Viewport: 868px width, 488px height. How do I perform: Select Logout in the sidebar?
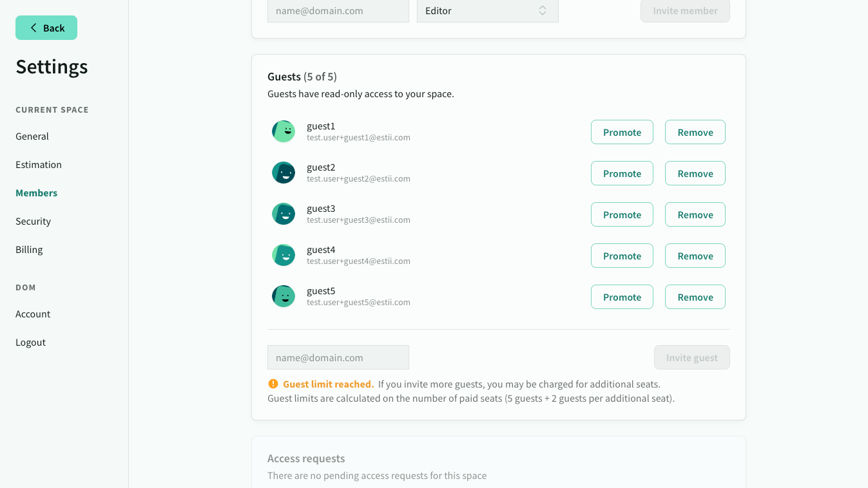[x=31, y=343]
